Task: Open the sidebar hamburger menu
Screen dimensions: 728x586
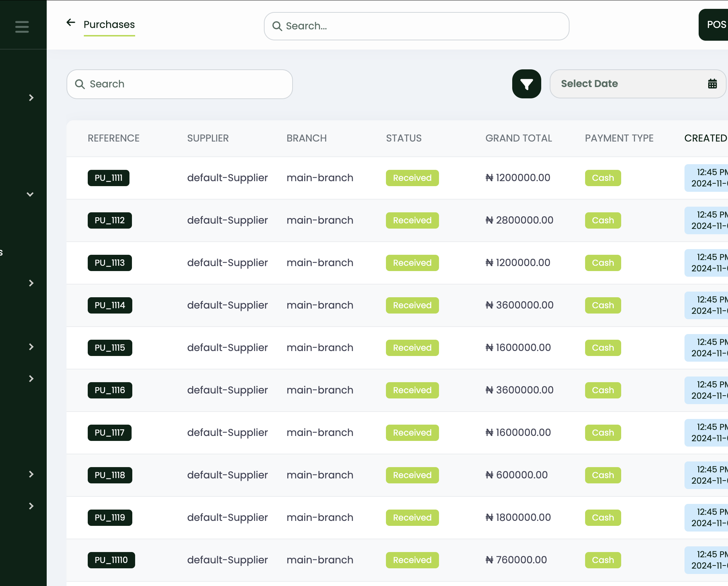Action: (x=22, y=27)
